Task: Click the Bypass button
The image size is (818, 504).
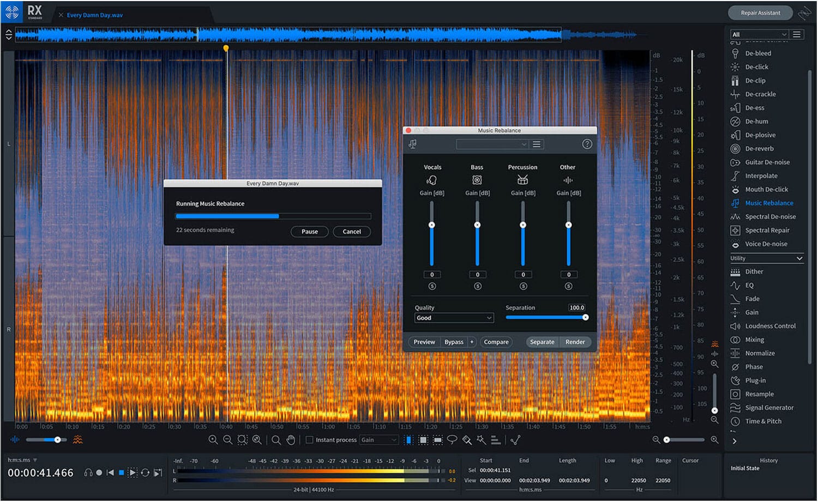Action: coord(454,342)
